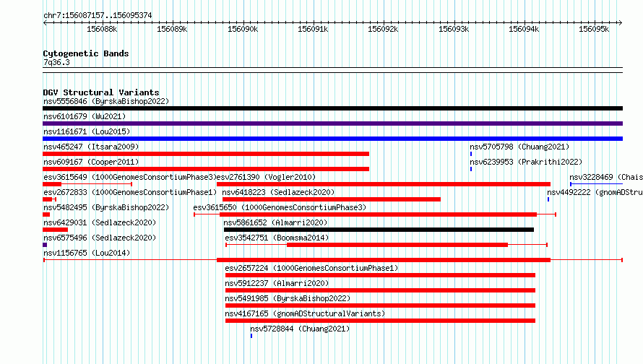Image resolution: width=643 pixels, height=364 pixels.
Task: Click tiny red bar under nsv5482495
Action: tap(46, 214)
